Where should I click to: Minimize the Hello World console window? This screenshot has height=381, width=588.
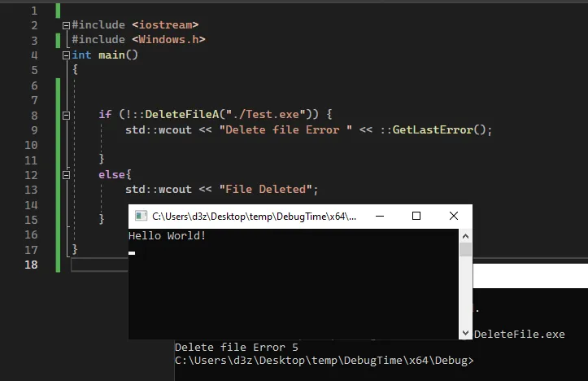coord(380,216)
